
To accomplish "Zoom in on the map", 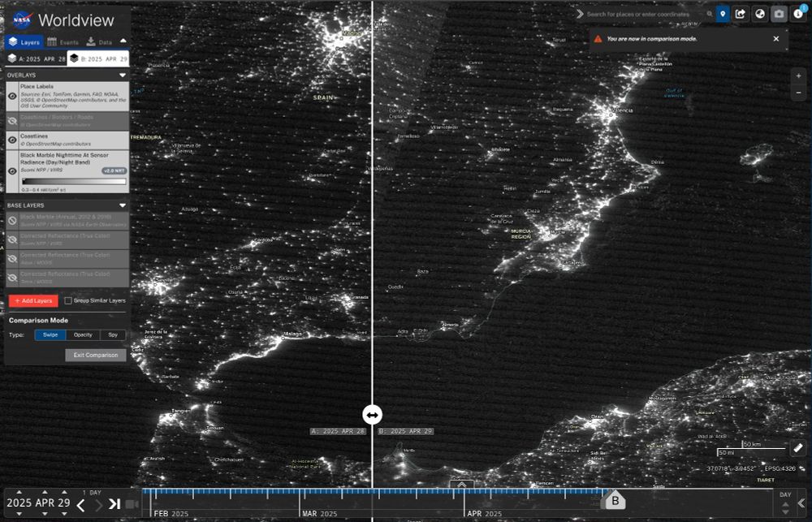I will click(x=798, y=76).
